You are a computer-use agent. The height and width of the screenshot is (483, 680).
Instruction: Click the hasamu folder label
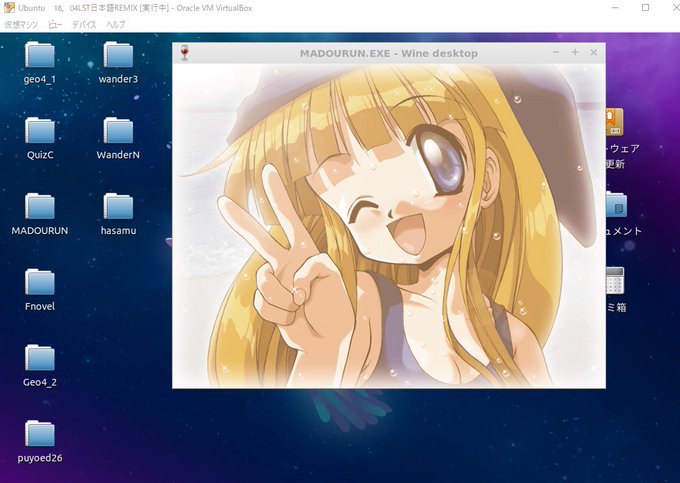coord(118,231)
